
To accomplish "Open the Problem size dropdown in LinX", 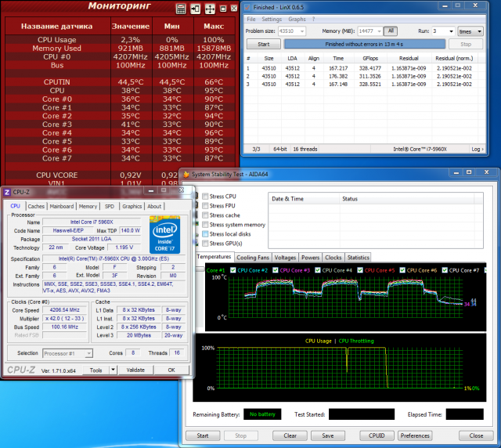I will tap(302, 31).
